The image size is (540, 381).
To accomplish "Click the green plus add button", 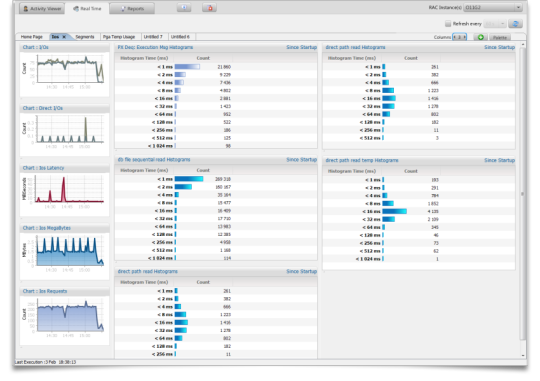I will (x=481, y=37).
